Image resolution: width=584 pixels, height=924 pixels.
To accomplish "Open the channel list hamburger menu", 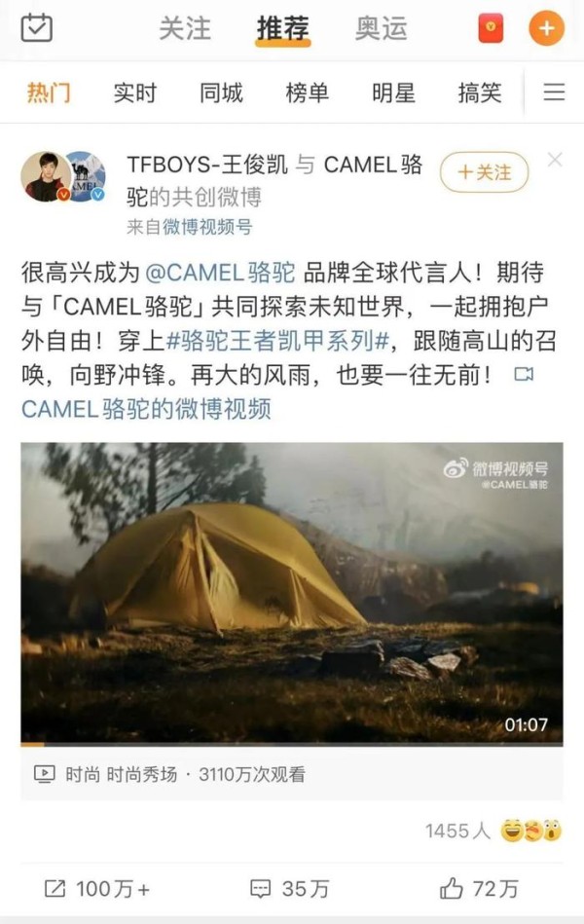I will [x=554, y=92].
